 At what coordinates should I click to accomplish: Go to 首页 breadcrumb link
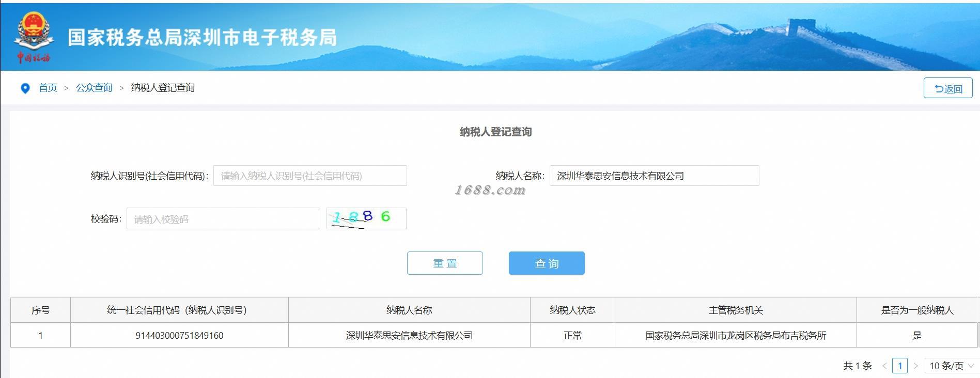48,88
